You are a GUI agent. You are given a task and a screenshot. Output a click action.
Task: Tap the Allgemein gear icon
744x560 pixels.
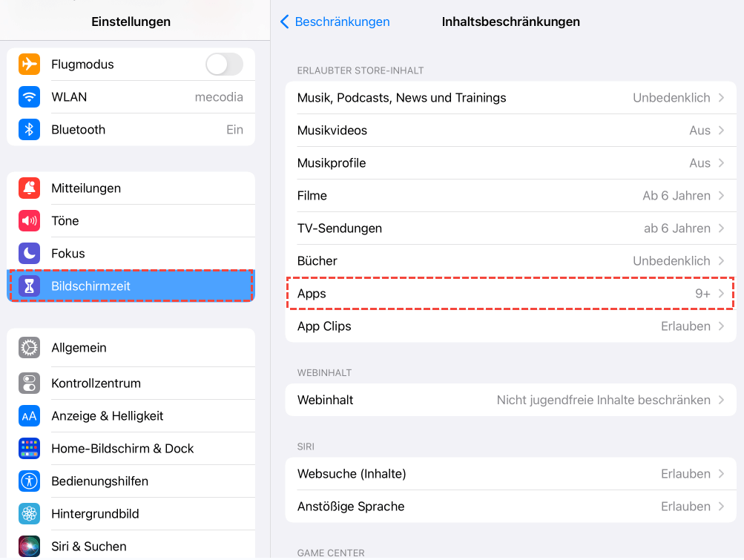(x=29, y=348)
